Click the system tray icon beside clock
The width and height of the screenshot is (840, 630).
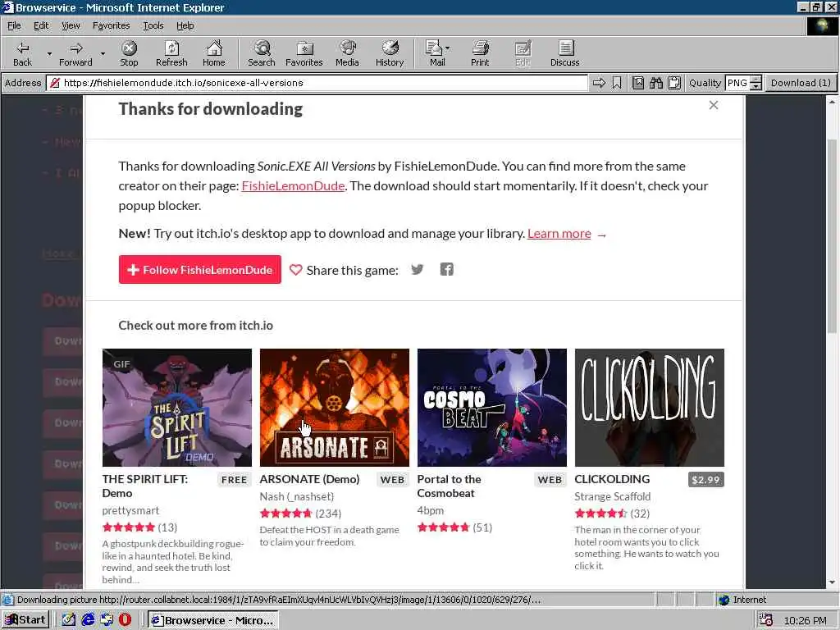(x=766, y=620)
